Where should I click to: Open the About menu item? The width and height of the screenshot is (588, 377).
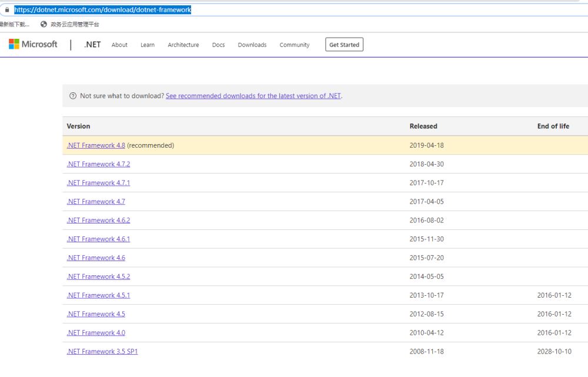point(119,45)
